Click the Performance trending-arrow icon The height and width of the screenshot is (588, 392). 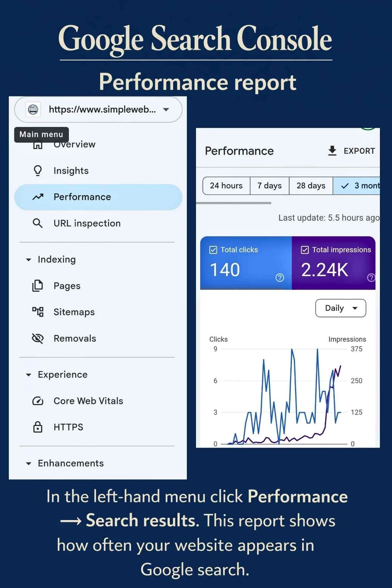point(38,197)
